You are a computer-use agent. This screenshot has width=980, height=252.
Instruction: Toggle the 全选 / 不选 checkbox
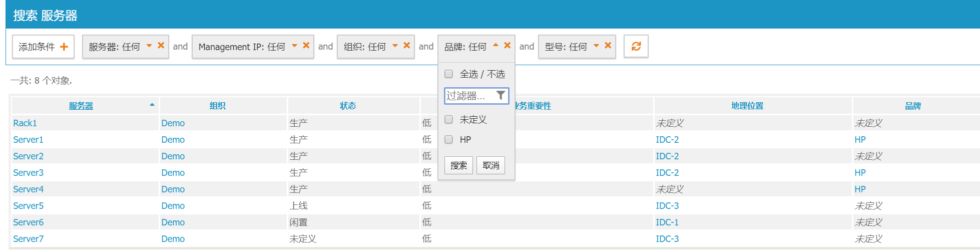[449, 74]
